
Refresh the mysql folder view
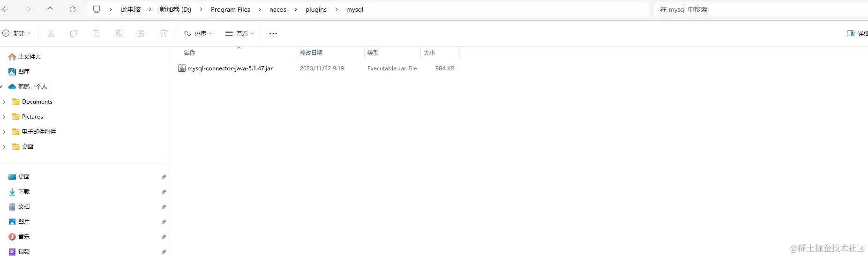click(73, 9)
